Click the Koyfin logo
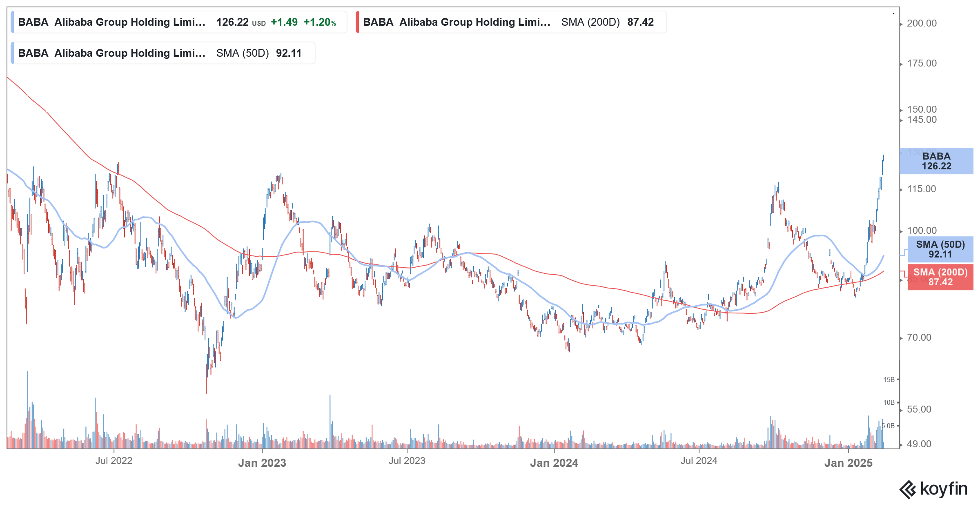 click(933, 489)
